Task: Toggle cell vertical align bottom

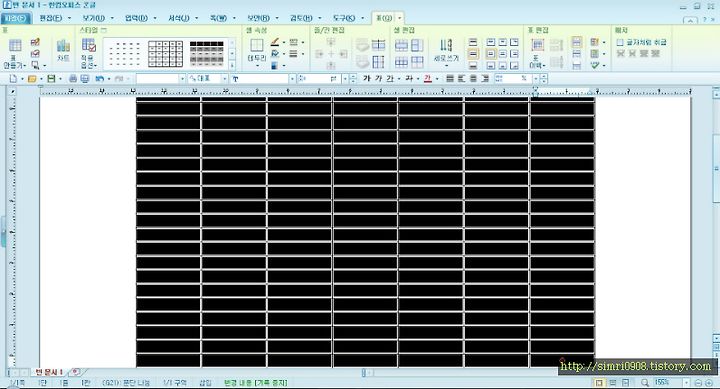Action: pyautogui.click(x=473, y=66)
